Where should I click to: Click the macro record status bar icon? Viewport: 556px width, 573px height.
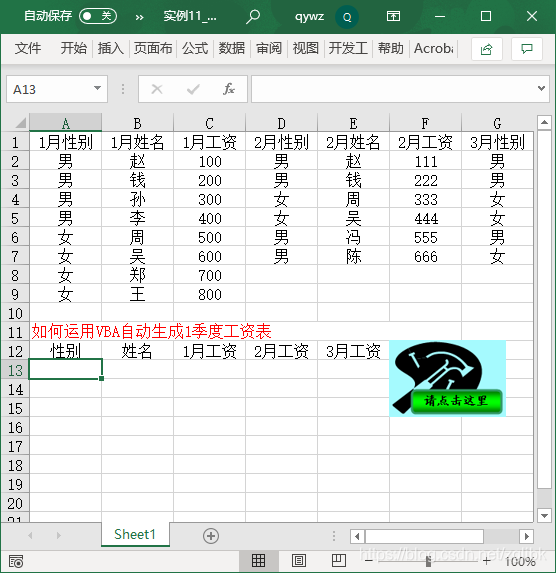(x=16, y=561)
